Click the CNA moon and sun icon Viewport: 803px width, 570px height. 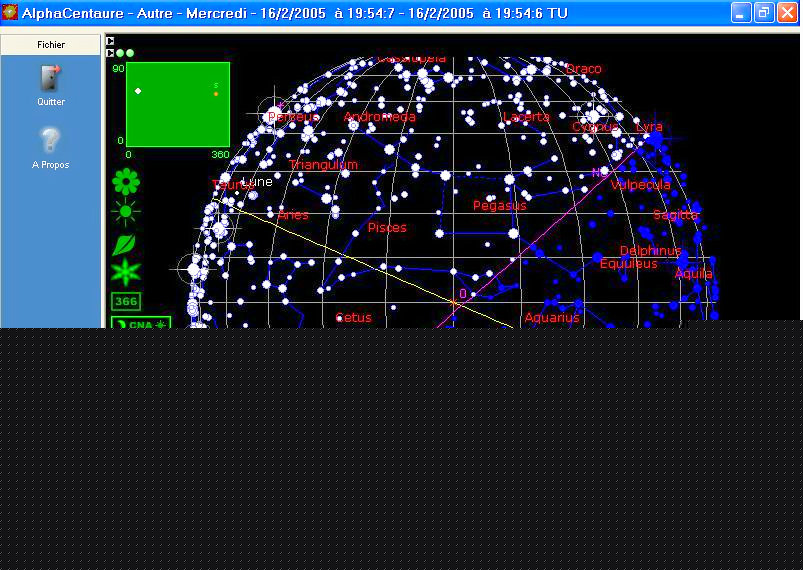tap(140, 323)
